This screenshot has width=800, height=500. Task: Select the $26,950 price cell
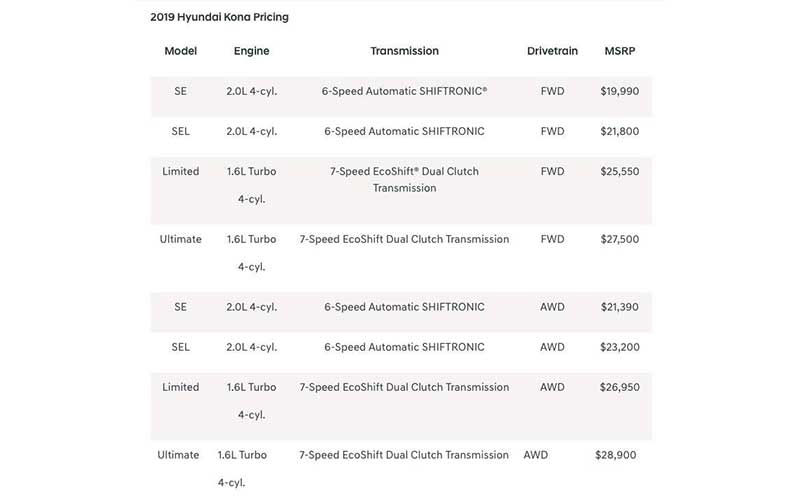[619, 387]
